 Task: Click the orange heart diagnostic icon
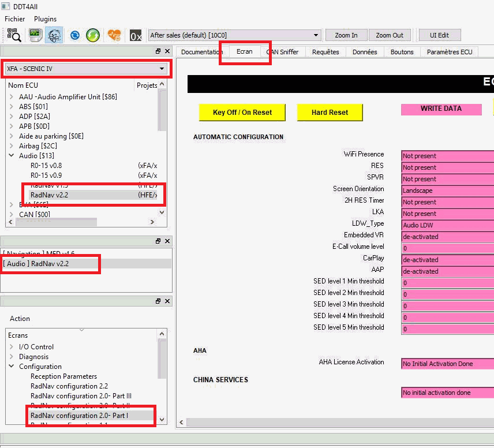pos(114,35)
